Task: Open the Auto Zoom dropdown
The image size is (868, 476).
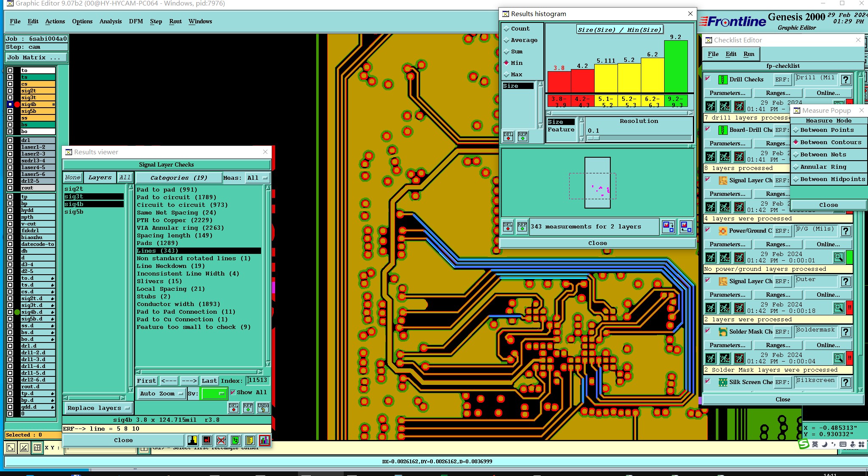Action: [x=161, y=394]
